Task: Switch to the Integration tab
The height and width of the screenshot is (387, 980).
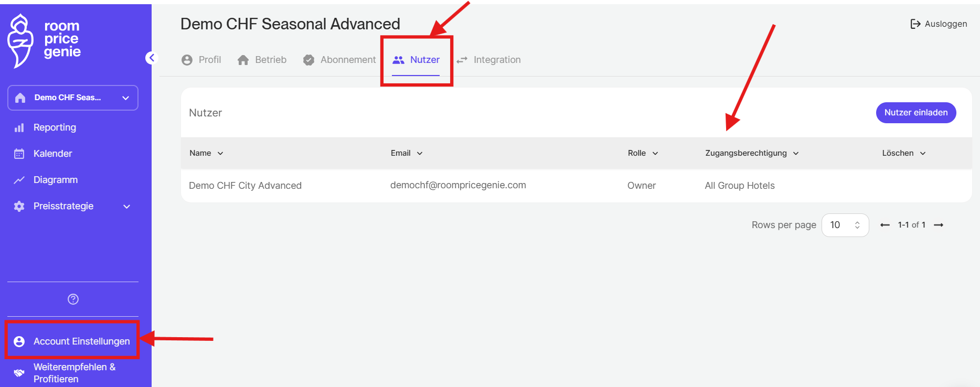Action: (x=488, y=60)
